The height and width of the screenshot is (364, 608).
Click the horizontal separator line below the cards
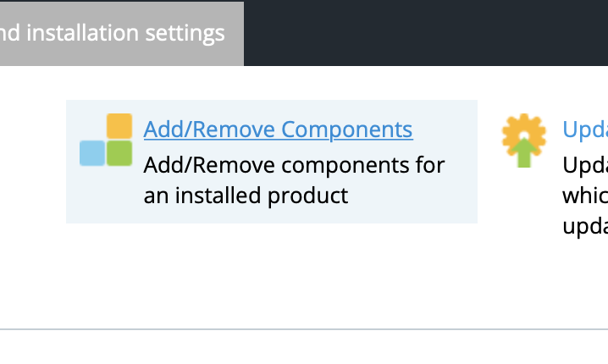304,329
